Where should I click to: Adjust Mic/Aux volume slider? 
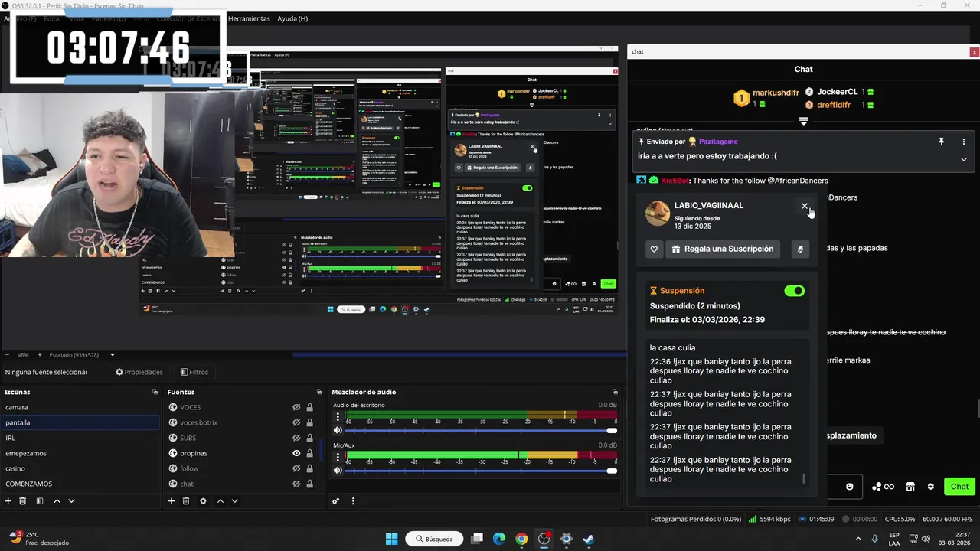[x=481, y=471]
